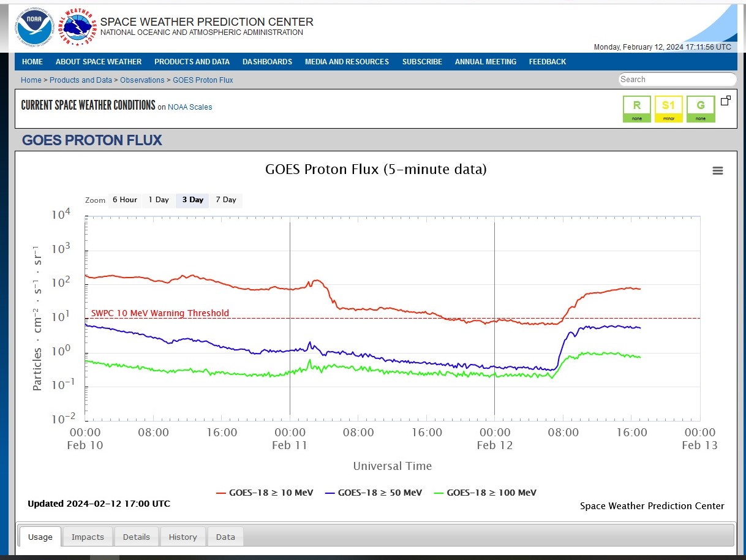This screenshot has height=560, width=746.
Task: Open the Products and Data menu
Action: (192, 62)
